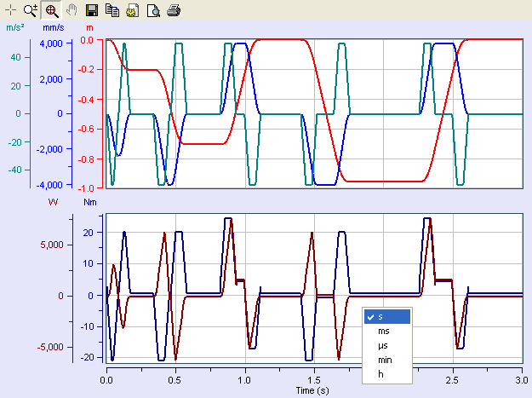Open chart settings icon in toolbar
Viewport: 532px width, 398px height.
tap(132, 10)
